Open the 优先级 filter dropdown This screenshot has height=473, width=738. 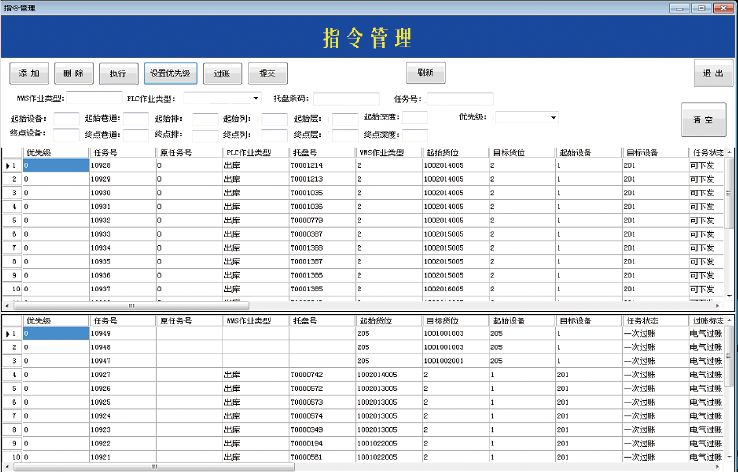527,117
